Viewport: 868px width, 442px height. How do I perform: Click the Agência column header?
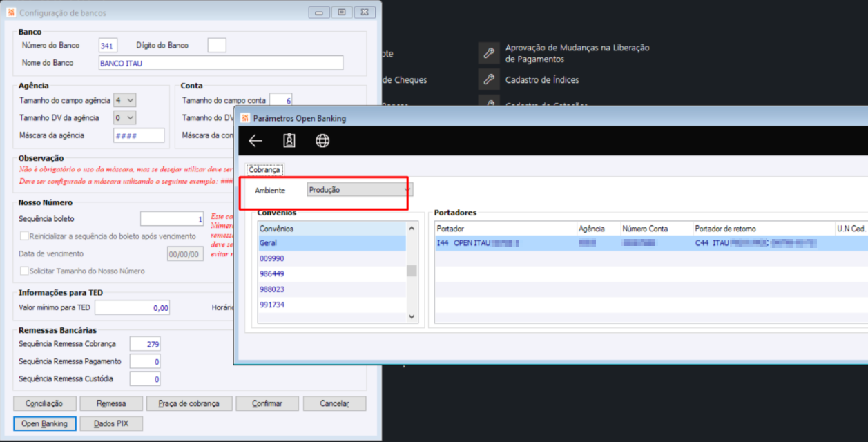(x=598, y=229)
